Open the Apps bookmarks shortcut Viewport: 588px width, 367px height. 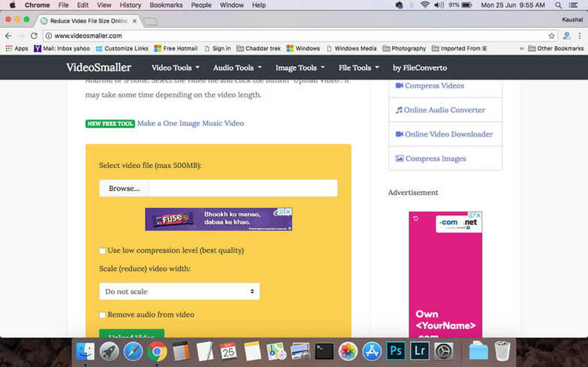(x=17, y=48)
